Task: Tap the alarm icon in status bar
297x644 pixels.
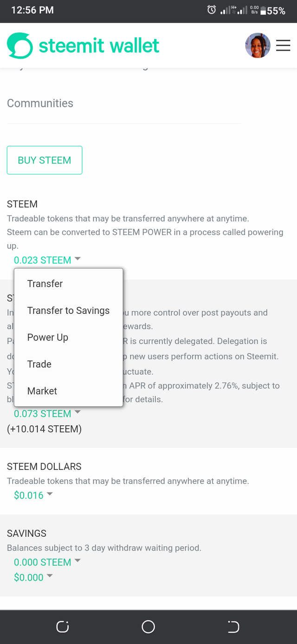Action: pyautogui.click(x=212, y=10)
